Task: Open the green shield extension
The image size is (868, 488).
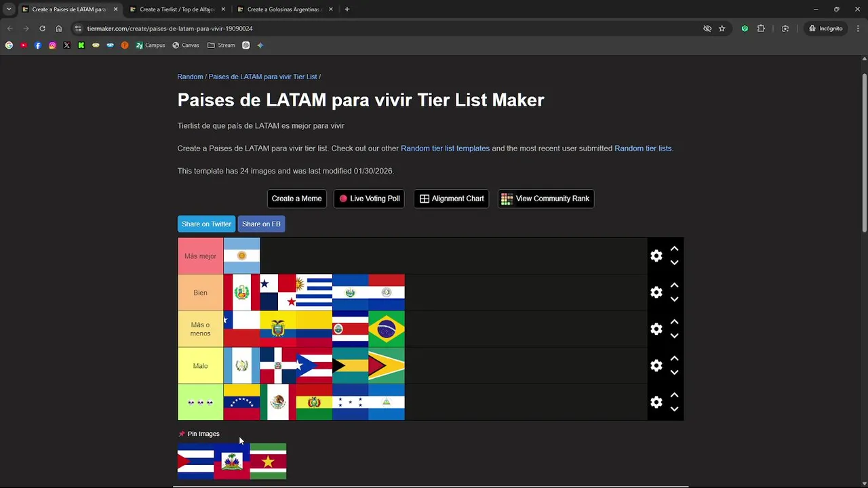Action: click(x=745, y=28)
